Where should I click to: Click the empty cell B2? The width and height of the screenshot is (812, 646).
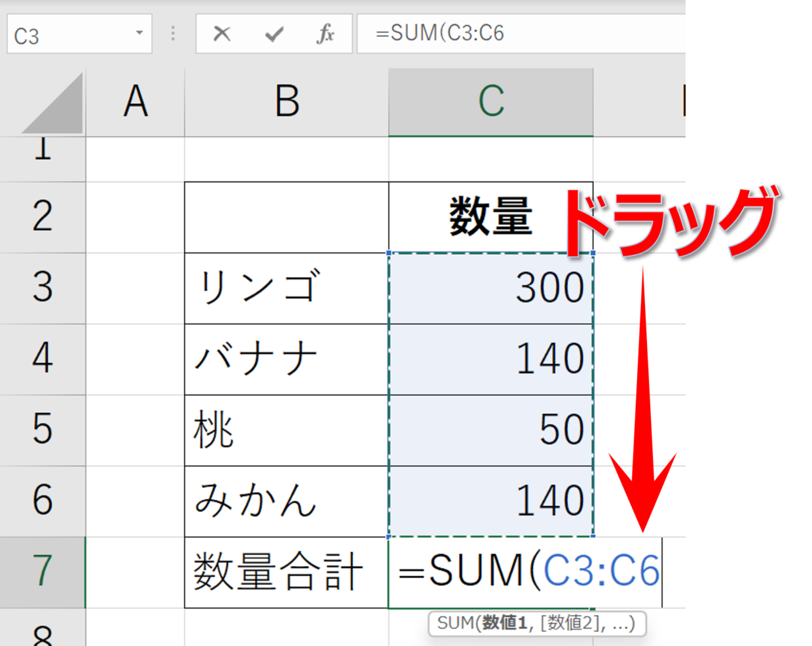287,218
